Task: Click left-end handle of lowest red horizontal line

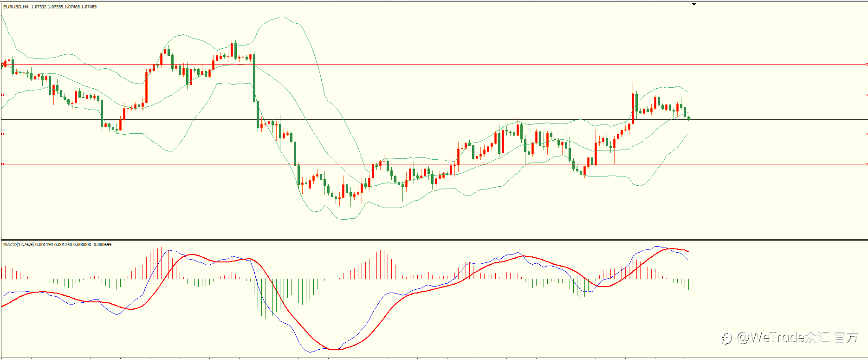Action: pos(2,164)
